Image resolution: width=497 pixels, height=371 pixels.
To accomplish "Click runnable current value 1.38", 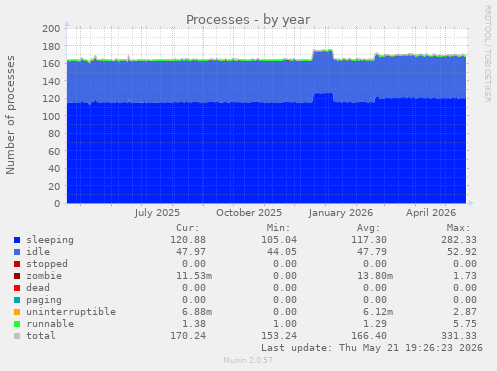I will coord(194,324).
